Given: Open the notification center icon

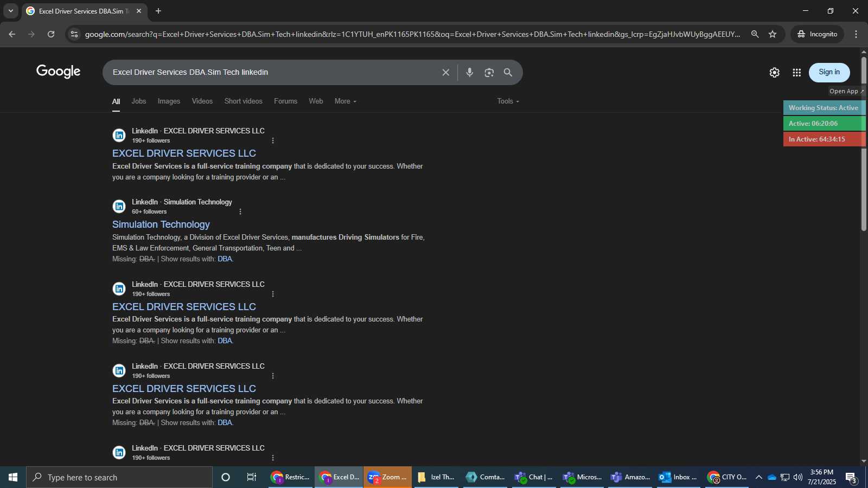Looking at the screenshot, I should pyautogui.click(x=851, y=477).
